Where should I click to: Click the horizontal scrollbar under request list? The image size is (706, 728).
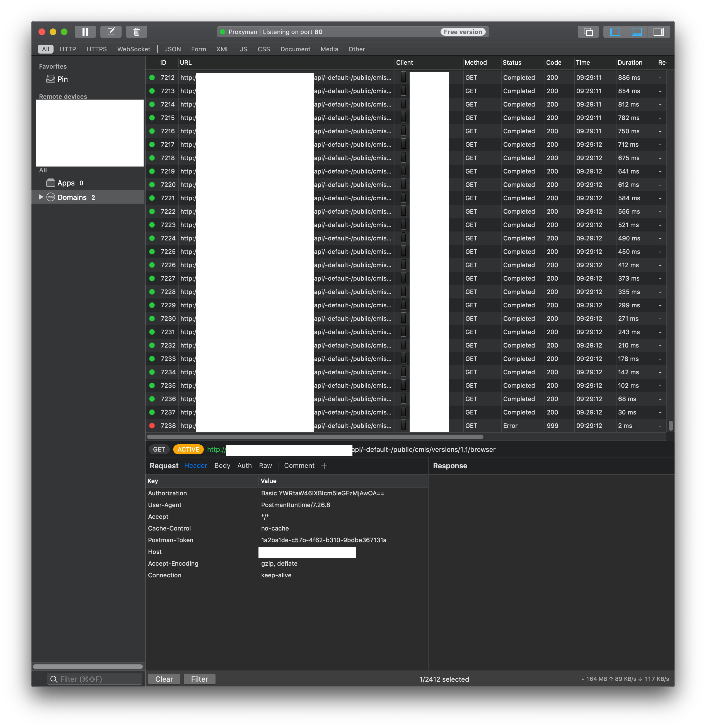click(315, 437)
